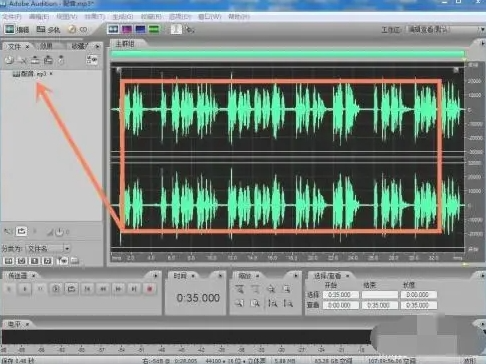Click Zoom to Selection icon
The height and width of the screenshot is (364, 486).
[x=287, y=289]
